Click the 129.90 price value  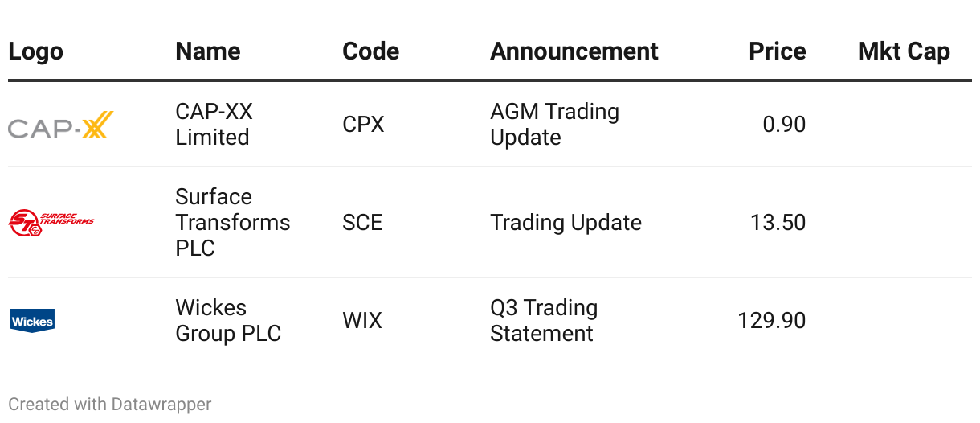point(771,321)
